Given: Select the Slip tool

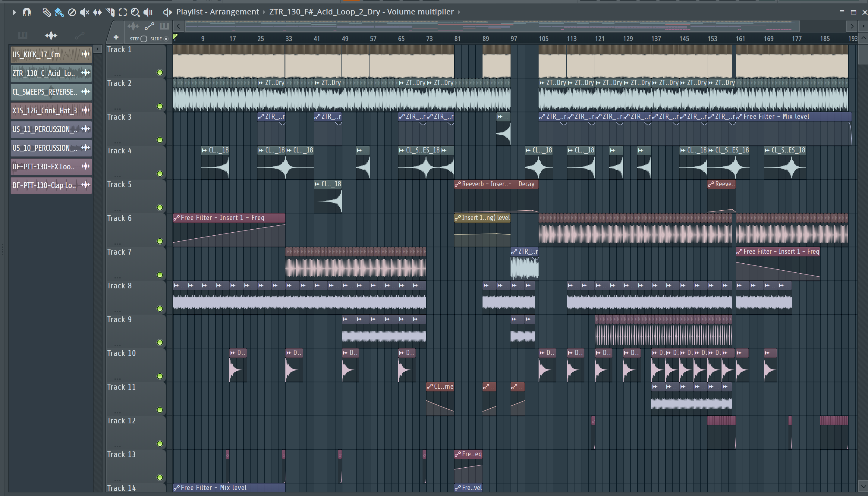Looking at the screenshot, I should (97, 12).
